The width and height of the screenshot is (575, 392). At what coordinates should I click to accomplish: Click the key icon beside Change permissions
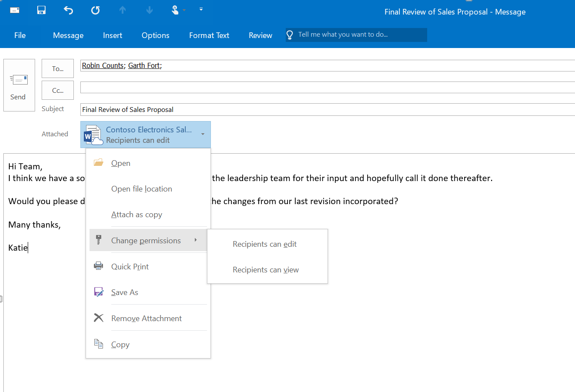coord(98,240)
